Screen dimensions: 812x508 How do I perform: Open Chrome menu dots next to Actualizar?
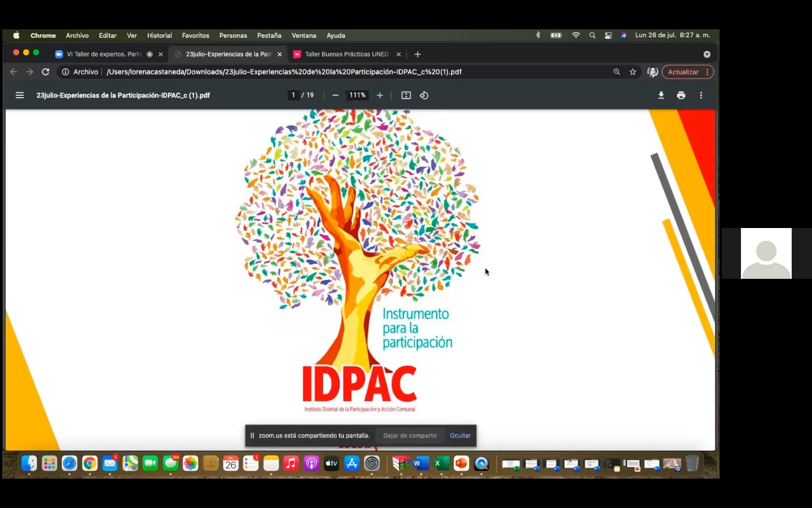(707, 72)
